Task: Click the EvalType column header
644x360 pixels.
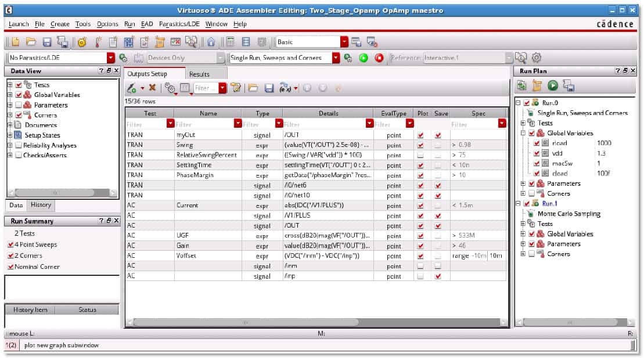Action: [x=394, y=113]
